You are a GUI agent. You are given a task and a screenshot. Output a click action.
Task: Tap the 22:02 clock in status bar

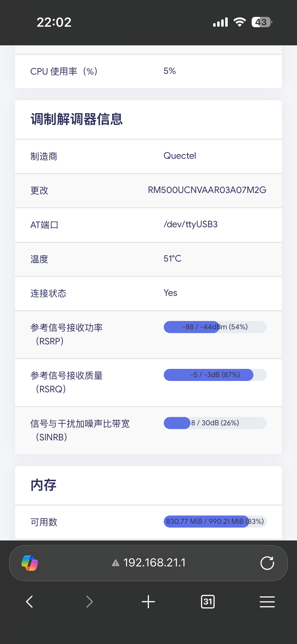click(54, 22)
